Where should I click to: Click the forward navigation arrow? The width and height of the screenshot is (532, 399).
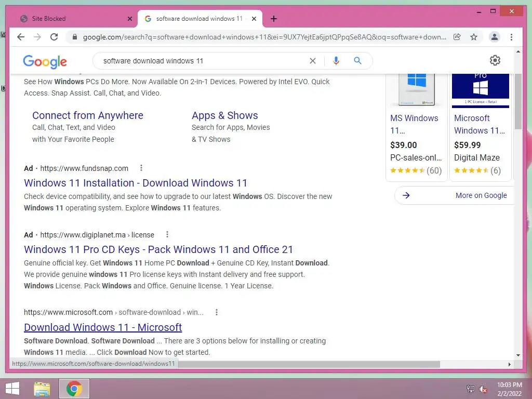point(37,37)
